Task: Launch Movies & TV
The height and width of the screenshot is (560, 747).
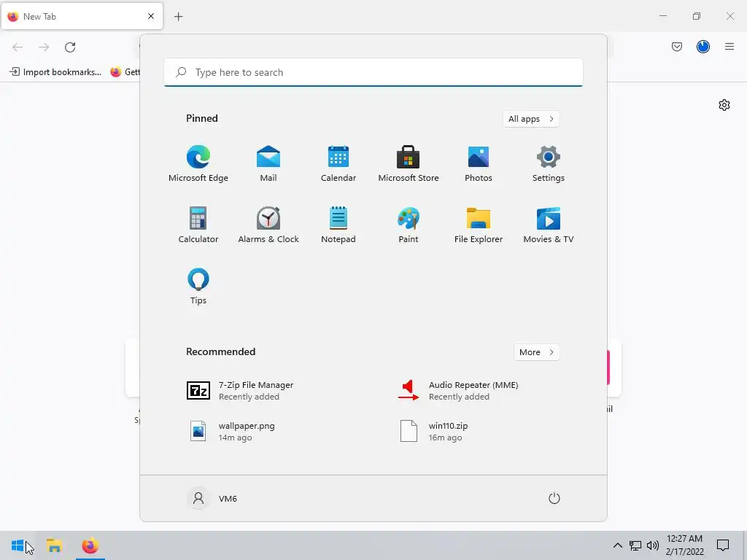Action: pyautogui.click(x=549, y=225)
